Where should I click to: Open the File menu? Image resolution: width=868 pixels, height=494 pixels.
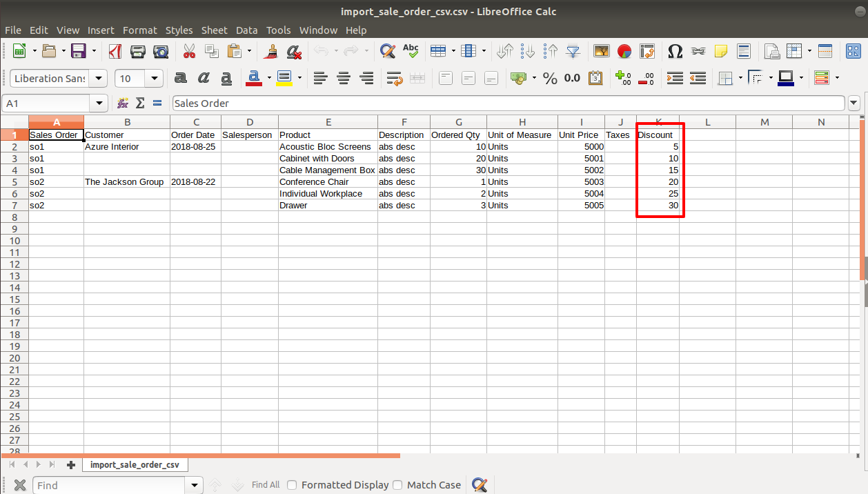(x=13, y=30)
